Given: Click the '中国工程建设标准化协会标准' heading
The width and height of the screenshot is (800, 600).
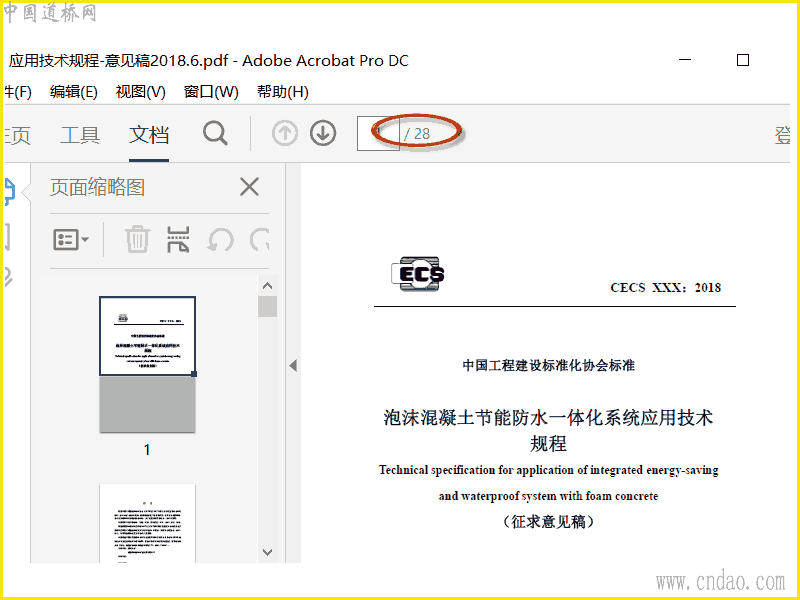Looking at the screenshot, I should point(548,365).
